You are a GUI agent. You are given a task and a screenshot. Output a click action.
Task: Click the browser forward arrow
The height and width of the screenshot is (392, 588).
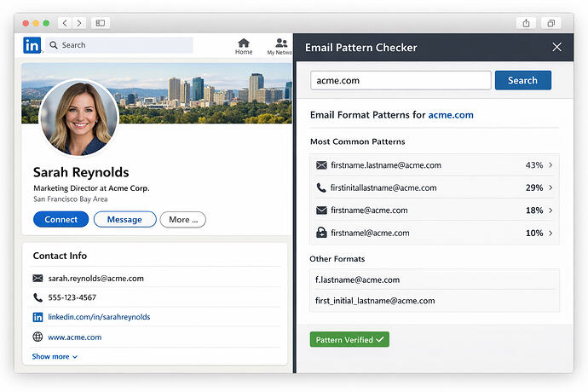coord(79,23)
